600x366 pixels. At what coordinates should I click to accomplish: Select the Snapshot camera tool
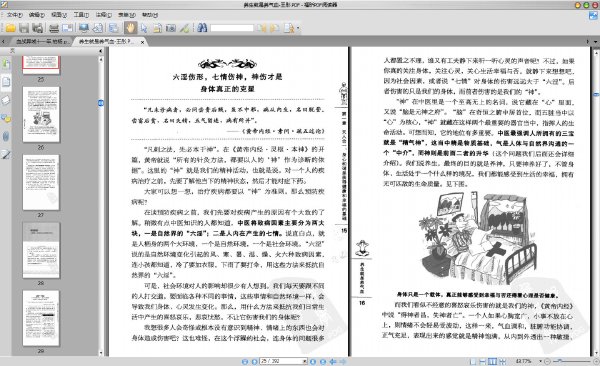171,28
